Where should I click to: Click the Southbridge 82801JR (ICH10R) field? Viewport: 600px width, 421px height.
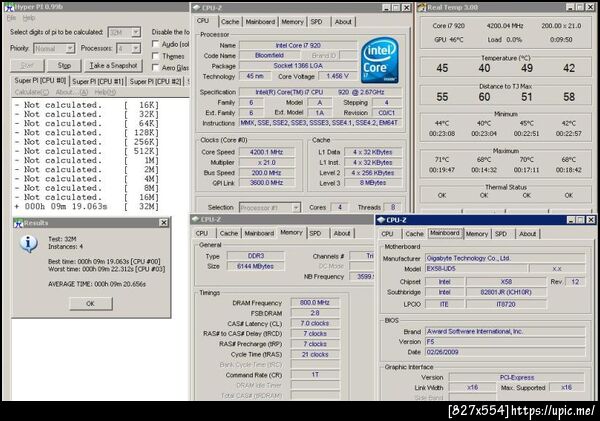pyautogui.click(x=506, y=292)
